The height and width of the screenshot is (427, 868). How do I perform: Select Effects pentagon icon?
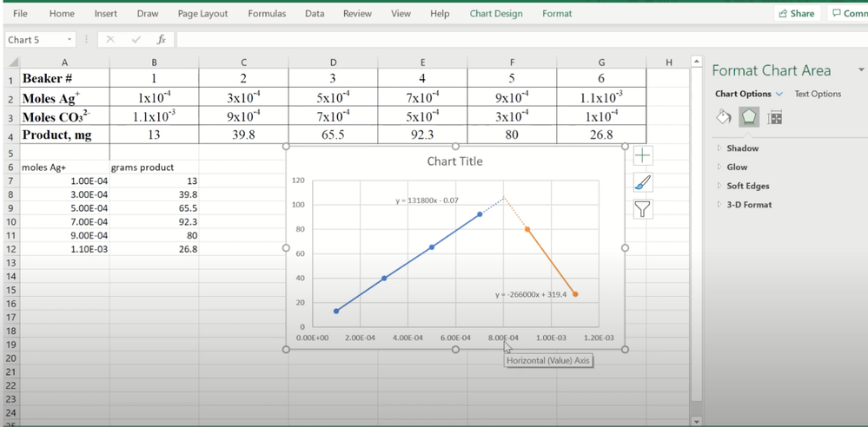[749, 116]
